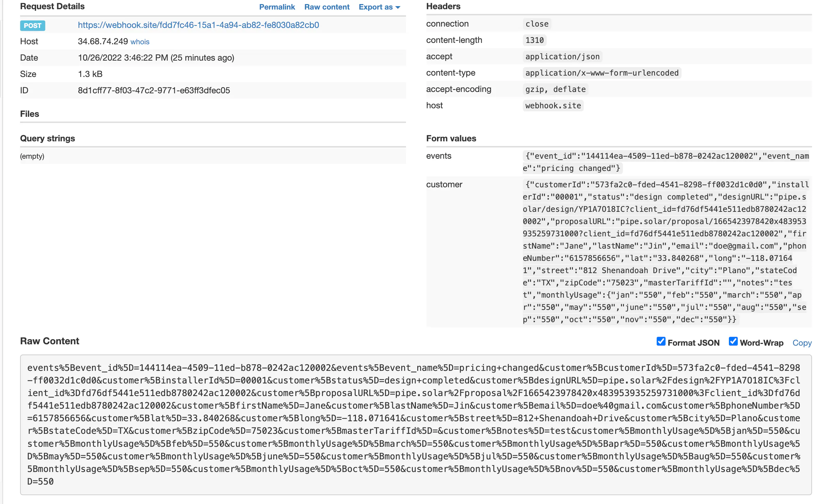Click the host IP 34.68.74.249
The image size is (827, 504).
click(103, 41)
